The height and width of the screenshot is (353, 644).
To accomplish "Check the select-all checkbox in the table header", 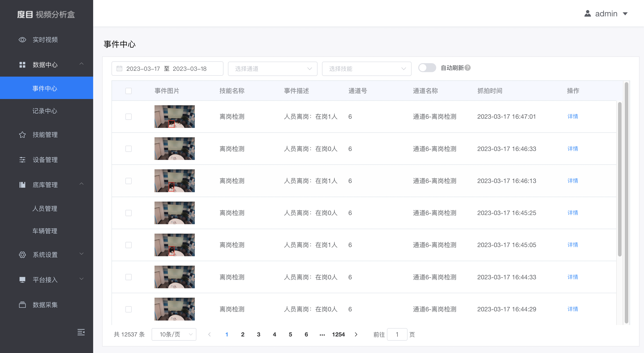I will tap(129, 91).
